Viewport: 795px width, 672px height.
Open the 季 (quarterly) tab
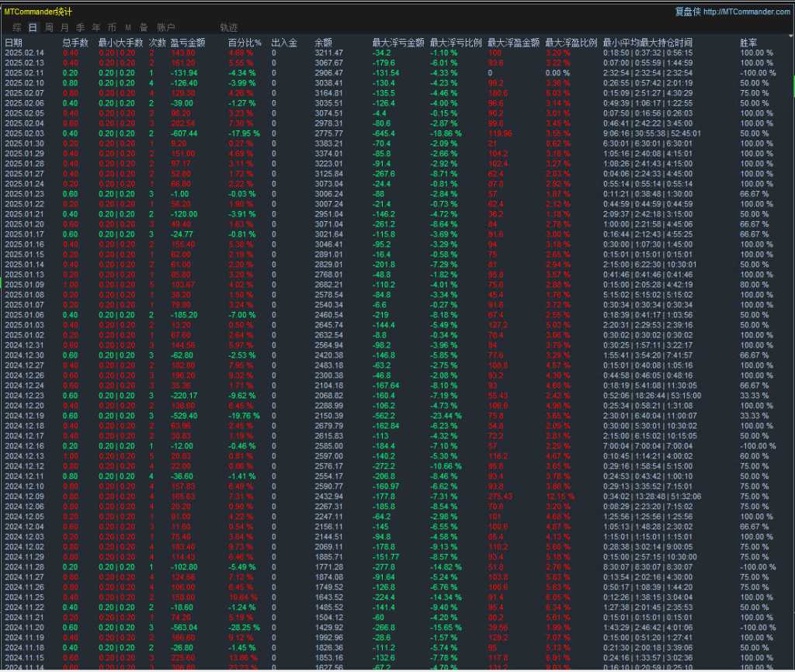(x=81, y=27)
